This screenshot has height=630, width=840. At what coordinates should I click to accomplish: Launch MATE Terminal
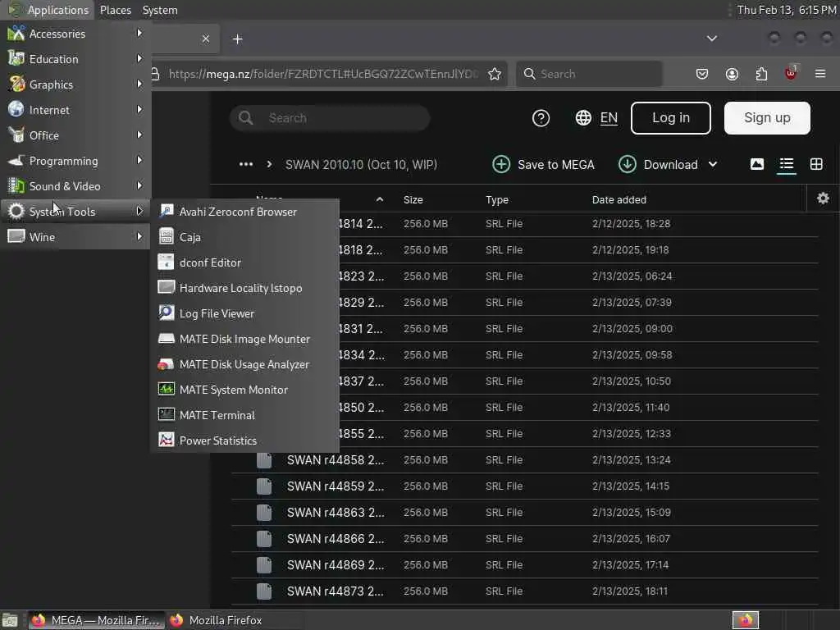pos(244,415)
